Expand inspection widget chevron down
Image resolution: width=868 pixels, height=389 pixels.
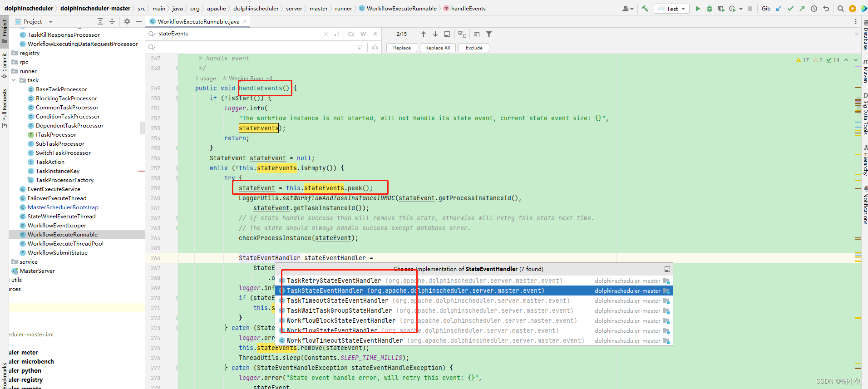coord(856,60)
